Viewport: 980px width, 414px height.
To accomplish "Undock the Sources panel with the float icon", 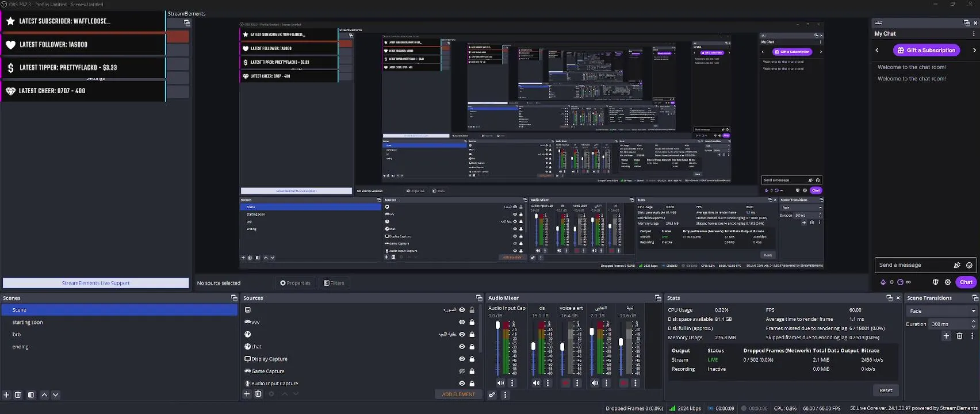I will (478, 298).
